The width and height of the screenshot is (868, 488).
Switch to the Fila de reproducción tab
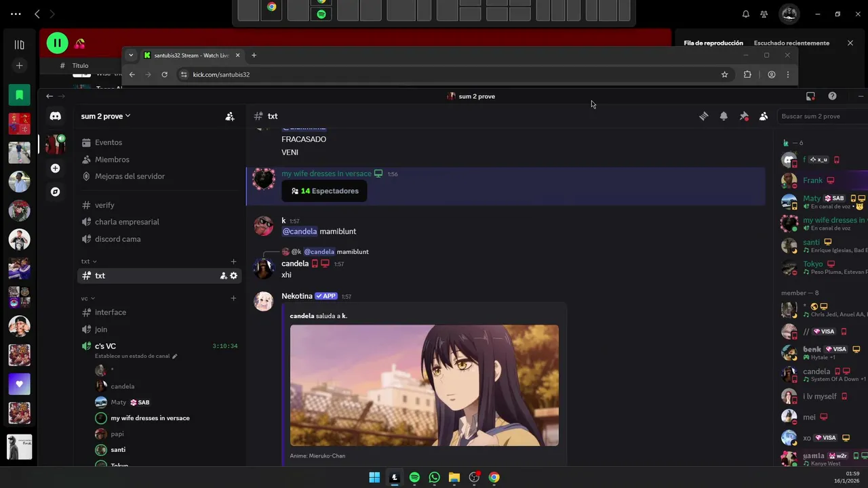click(x=713, y=43)
